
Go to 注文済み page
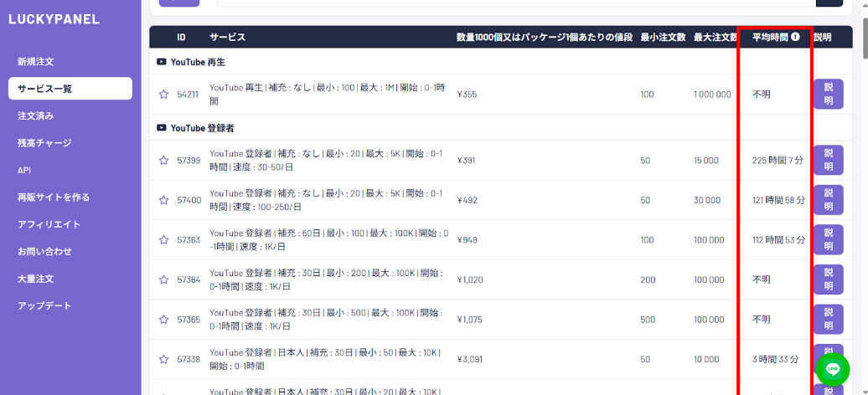(x=70, y=115)
